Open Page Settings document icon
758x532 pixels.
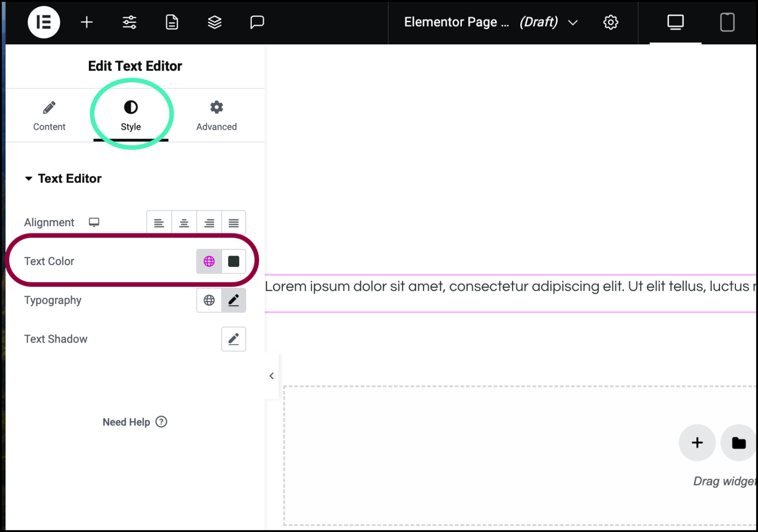tap(171, 22)
